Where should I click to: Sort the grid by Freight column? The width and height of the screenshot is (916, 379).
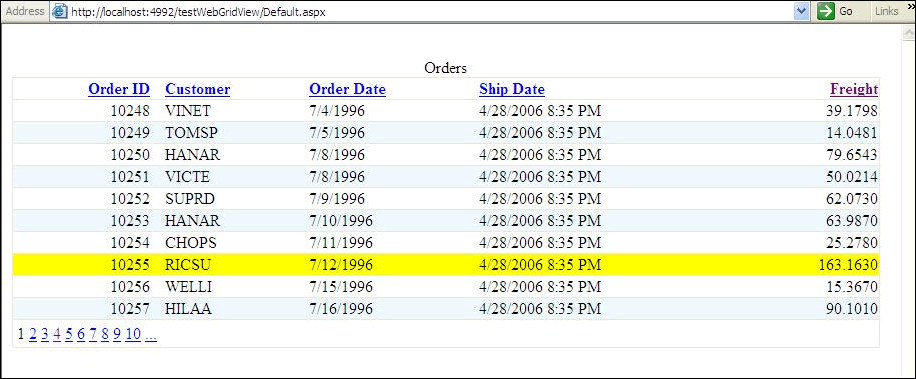click(854, 89)
